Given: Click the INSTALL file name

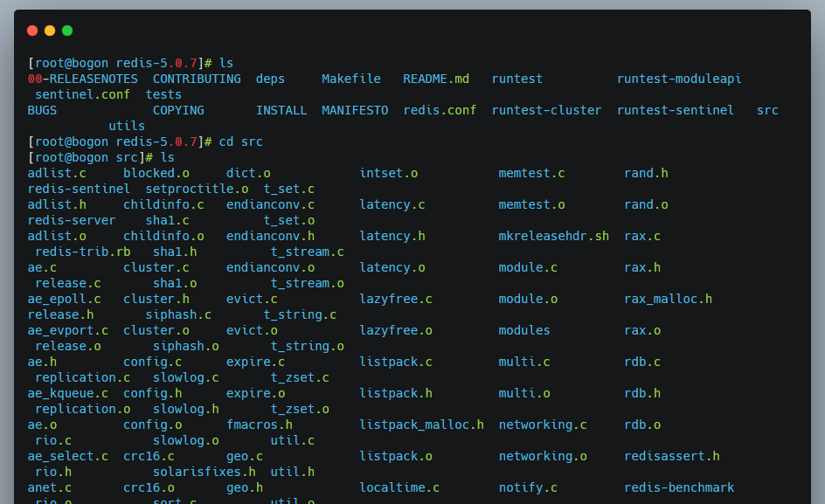Looking at the screenshot, I should pyautogui.click(x=281, y=110).
